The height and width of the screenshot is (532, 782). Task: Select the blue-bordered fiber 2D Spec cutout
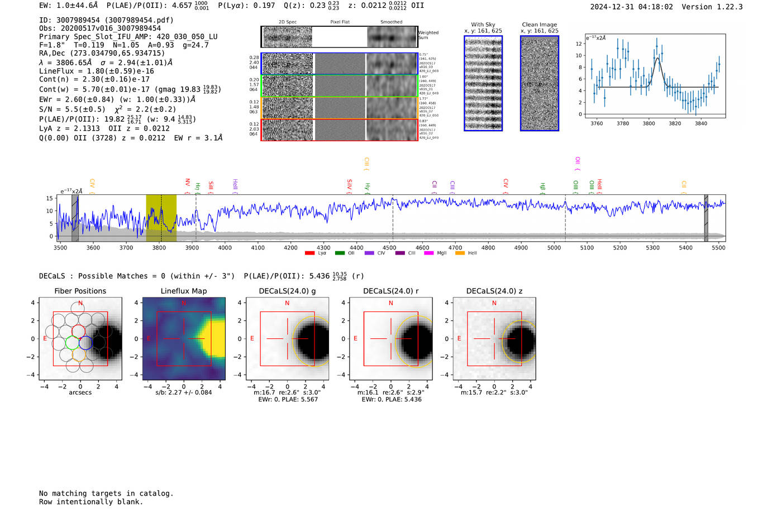[288, 64]
